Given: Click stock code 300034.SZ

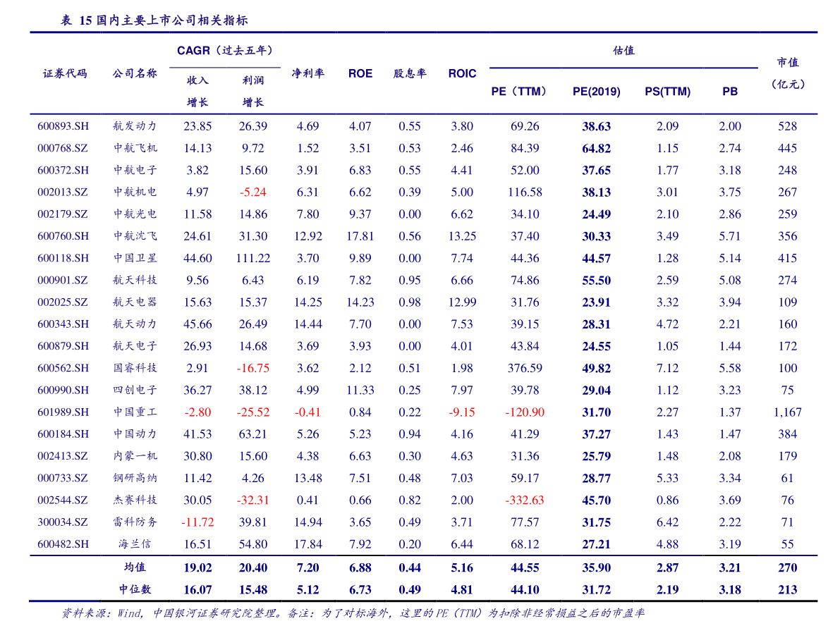Looking at the screenshot, I should click(63, 522).
